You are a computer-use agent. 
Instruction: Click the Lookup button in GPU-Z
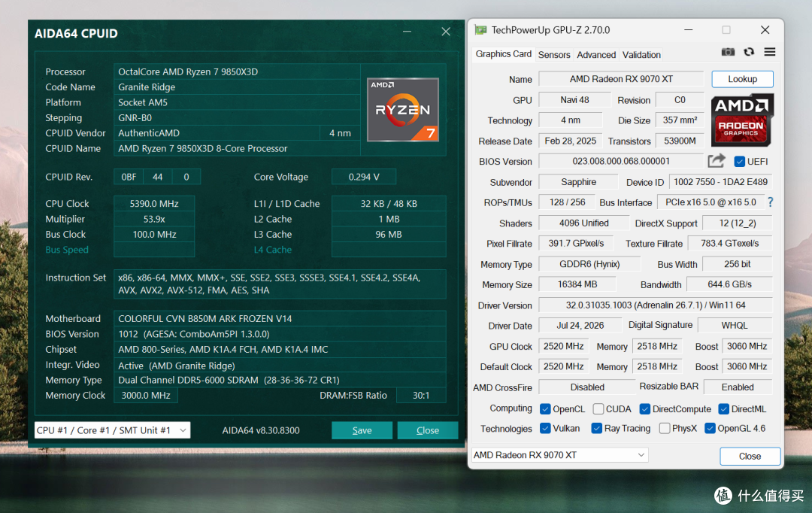(743, 79)
